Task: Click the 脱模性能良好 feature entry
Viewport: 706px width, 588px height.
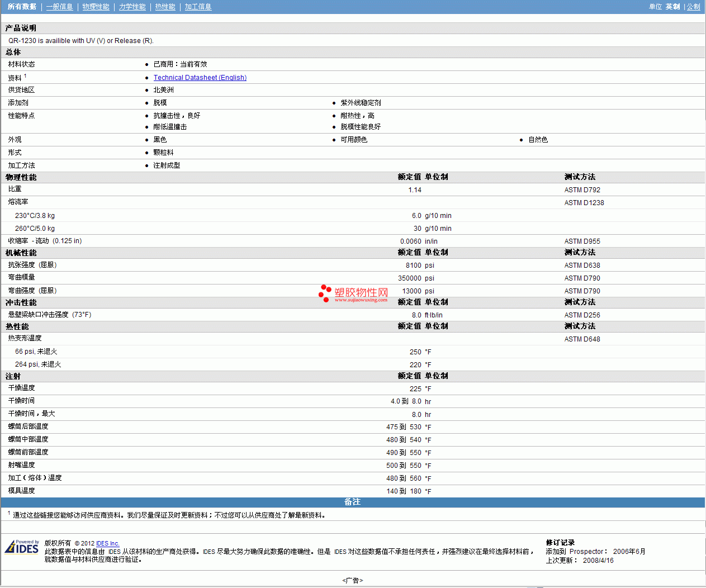Action: [361, 127]
